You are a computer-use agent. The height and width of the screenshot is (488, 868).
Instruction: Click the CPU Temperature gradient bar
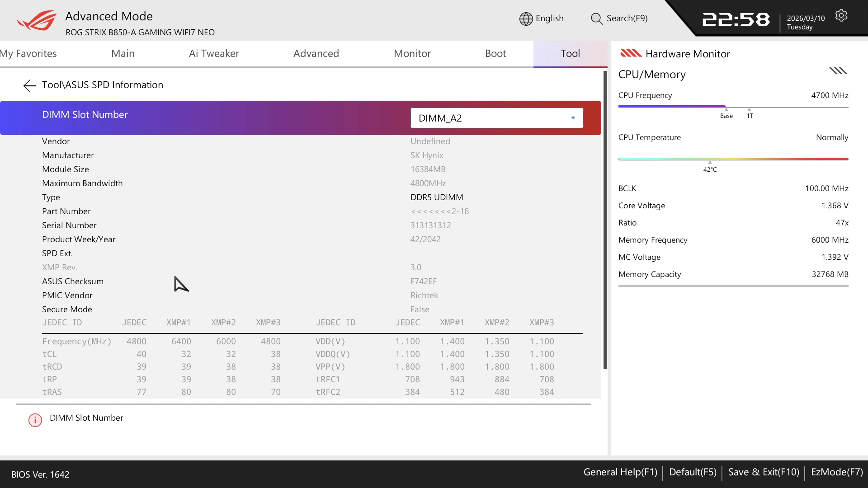[x=733, y=159]
